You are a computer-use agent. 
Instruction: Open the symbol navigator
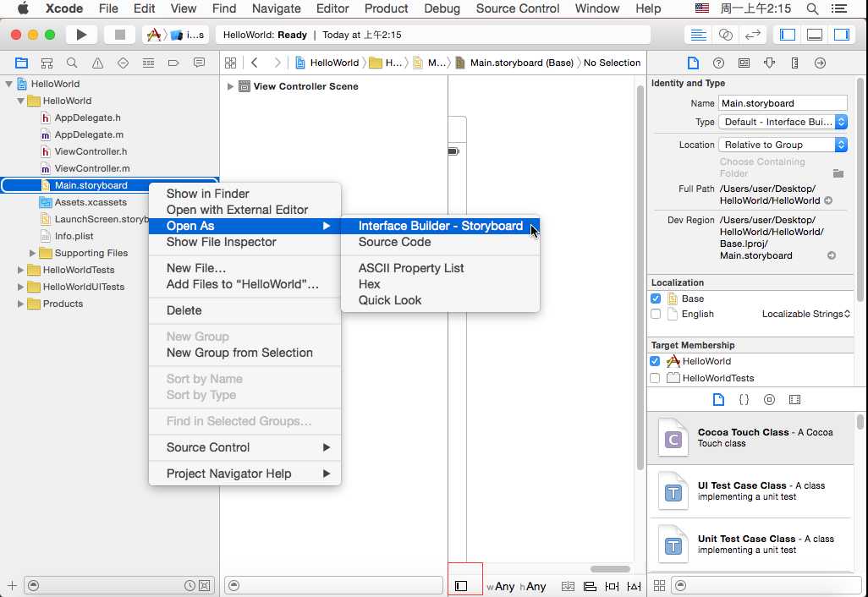coord(47,63)
